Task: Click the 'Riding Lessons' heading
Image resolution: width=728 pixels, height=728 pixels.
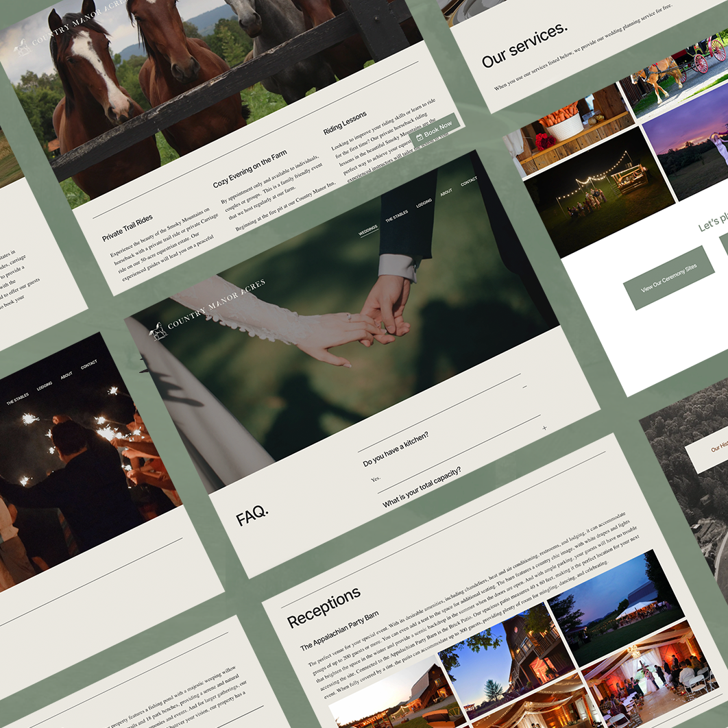Action: (x=345, y=123)
